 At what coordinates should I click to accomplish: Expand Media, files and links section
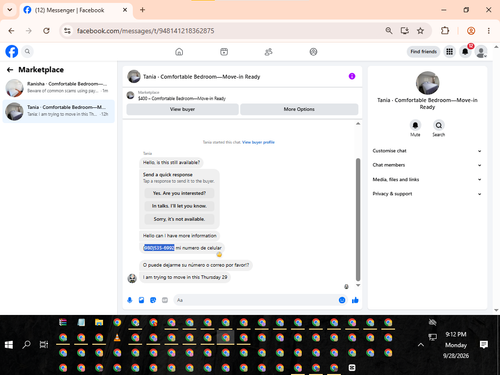[x=427, y=179]
